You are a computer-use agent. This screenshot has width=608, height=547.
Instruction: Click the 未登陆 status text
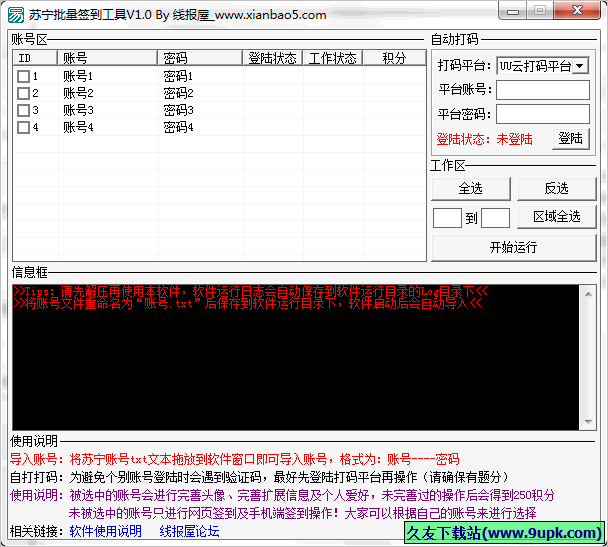(x=514, y=139)
